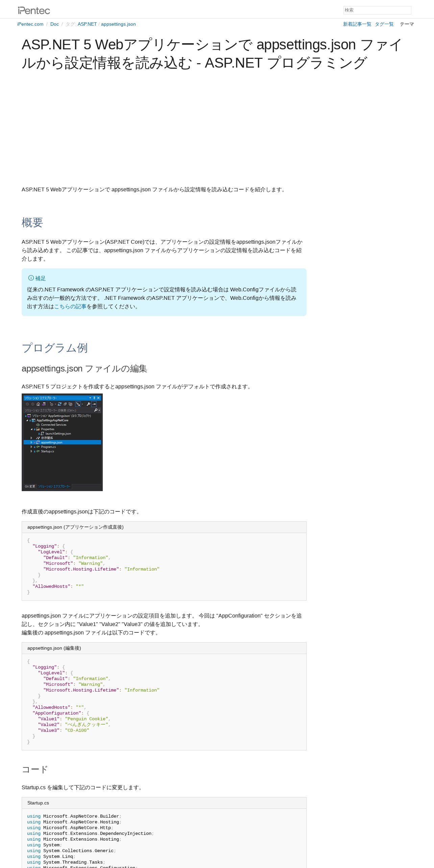Focus the 検索 search field

(x=377, y=10)
